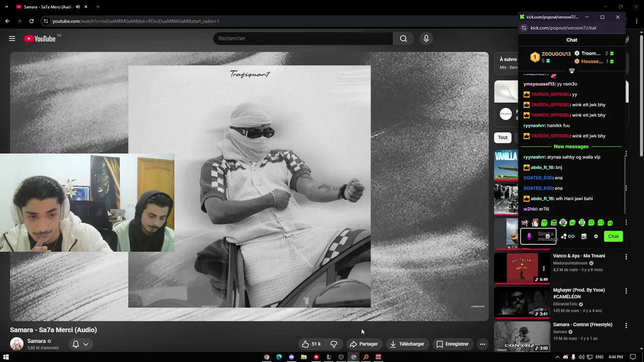This screenshot has width=644, height=362.
Task: Open the YouTube guide hamburger menu
Action: (x=12, y=39)
